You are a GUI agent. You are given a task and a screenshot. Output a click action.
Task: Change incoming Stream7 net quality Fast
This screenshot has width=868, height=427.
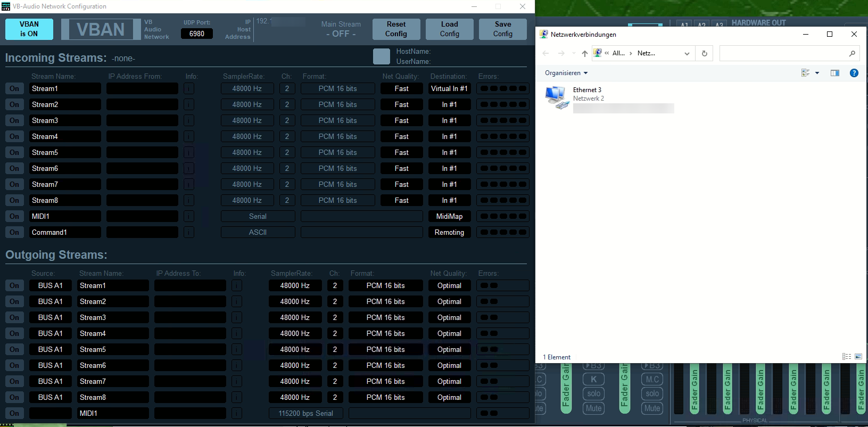[401, 185]
